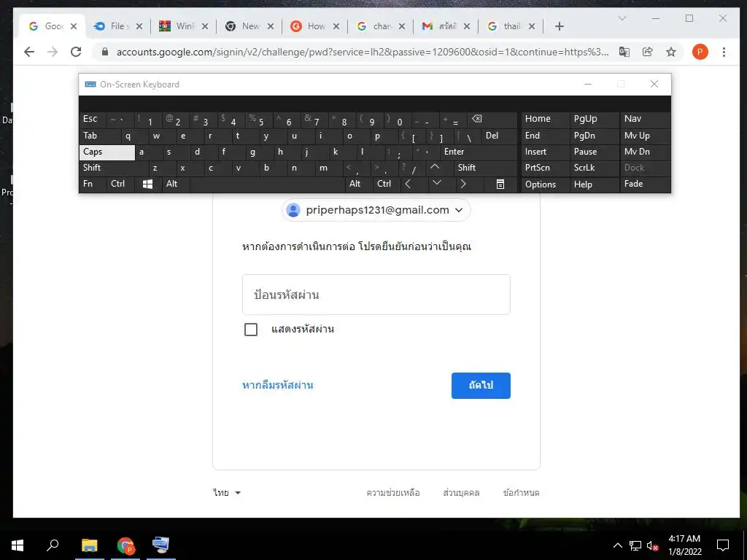
Task: Expand the priperhaps1231@gmail.com account chooser
Action: [376, 210]
